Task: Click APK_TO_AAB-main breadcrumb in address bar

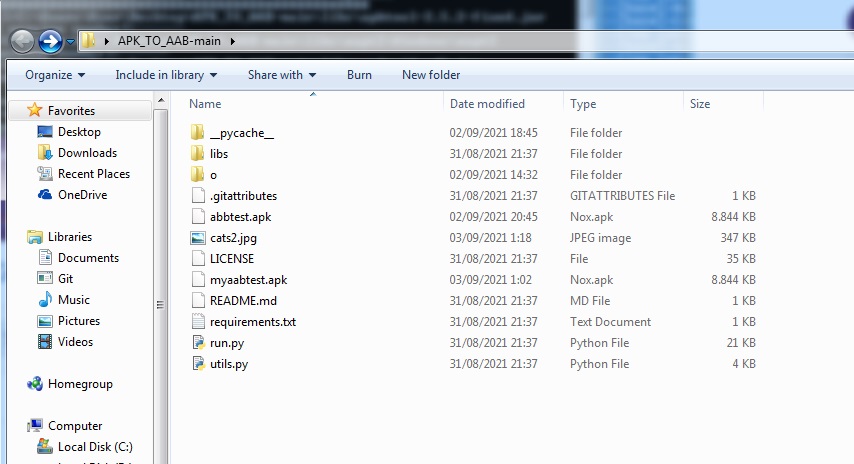Action: coord(169,41)
